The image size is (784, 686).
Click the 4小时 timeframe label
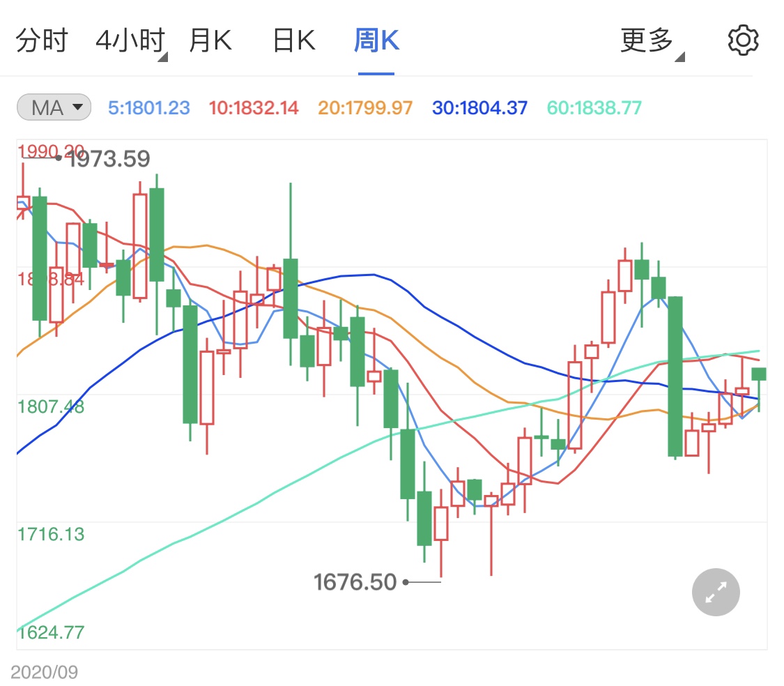pyautogui.click(x=129, y=40)
